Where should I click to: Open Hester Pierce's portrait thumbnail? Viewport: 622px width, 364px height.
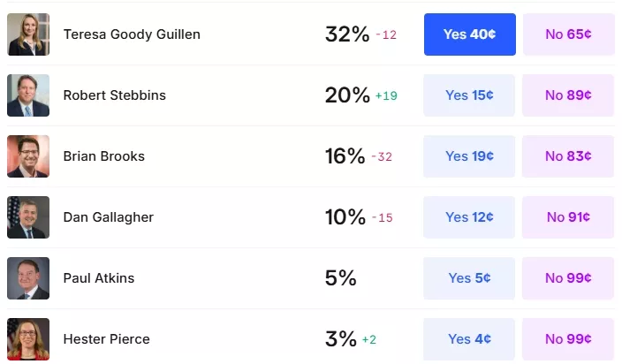[28, 339]
